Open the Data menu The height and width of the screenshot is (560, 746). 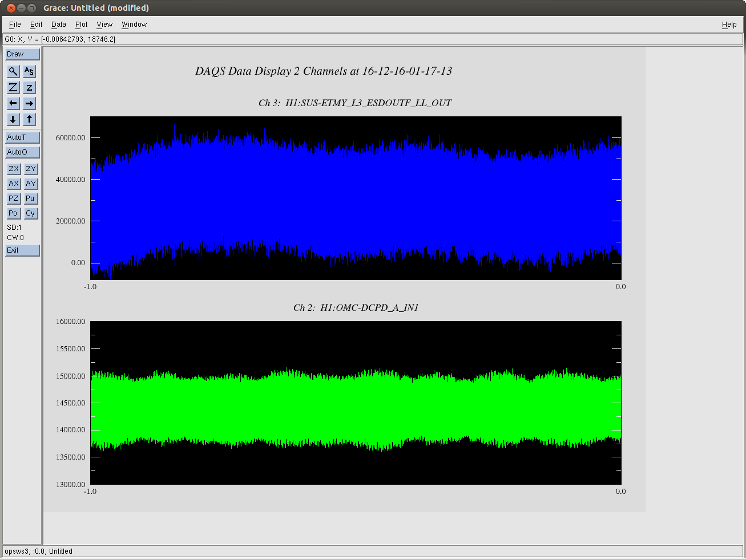58,25
